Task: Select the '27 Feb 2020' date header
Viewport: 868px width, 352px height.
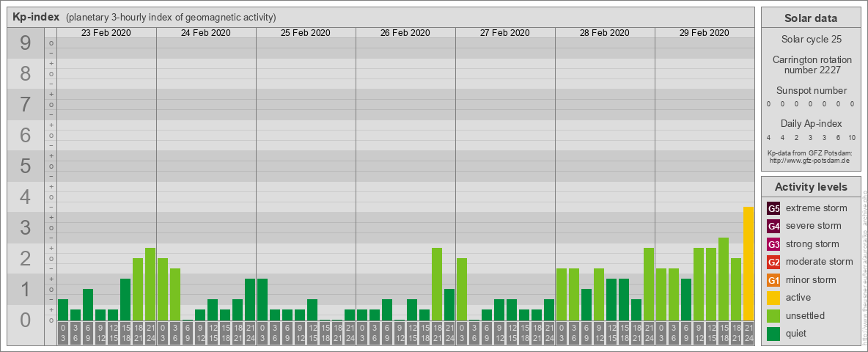Action: click(x=505, y=33)
